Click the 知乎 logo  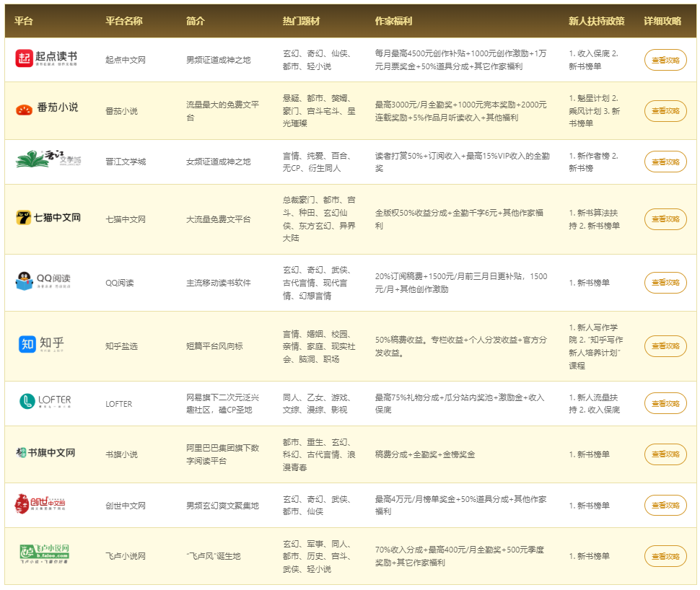[42, 345]
